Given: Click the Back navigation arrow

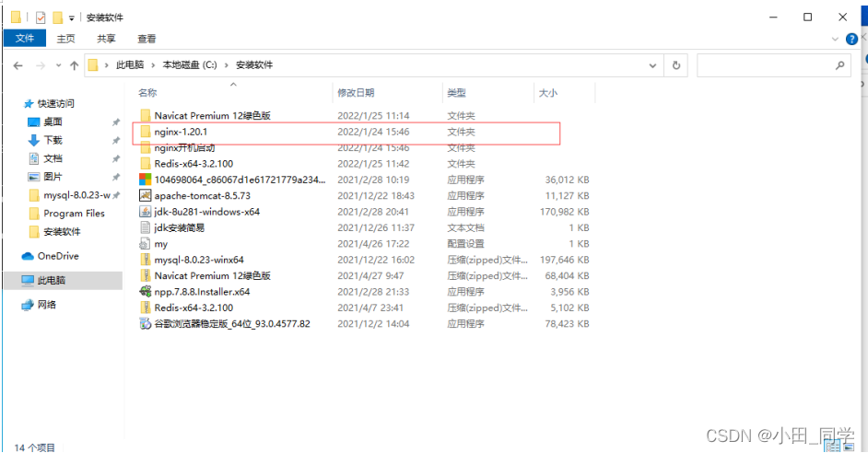Looking at the screenshot, I should click(18, 65).
